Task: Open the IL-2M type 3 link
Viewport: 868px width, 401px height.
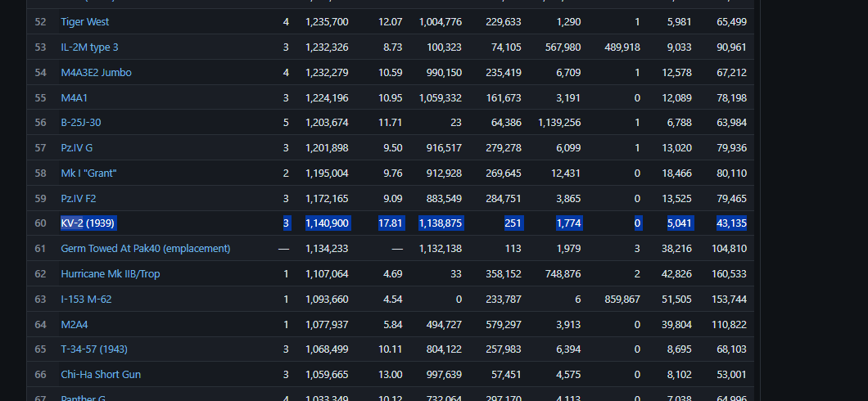Action: (x=89, y=47)
